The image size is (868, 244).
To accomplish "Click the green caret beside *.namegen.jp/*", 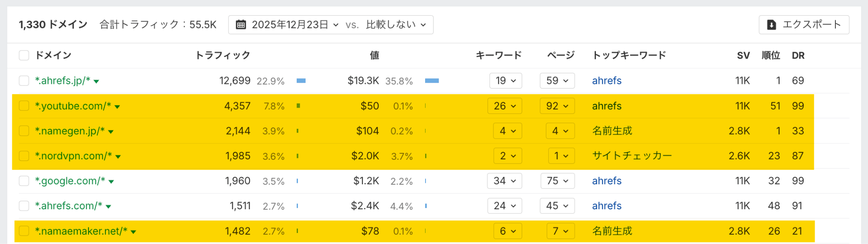I will [x=111, y=132].
